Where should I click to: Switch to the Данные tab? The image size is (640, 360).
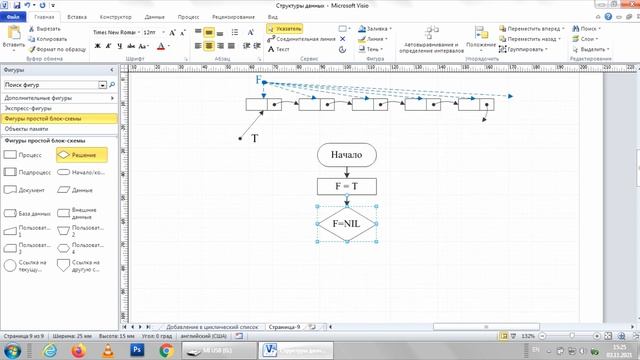pos(154,17)
